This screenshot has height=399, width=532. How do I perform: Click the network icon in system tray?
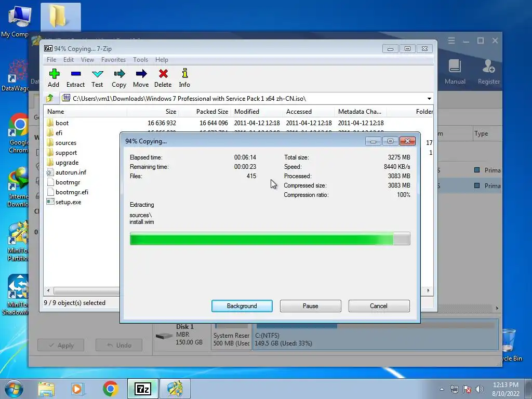point(454,389)
